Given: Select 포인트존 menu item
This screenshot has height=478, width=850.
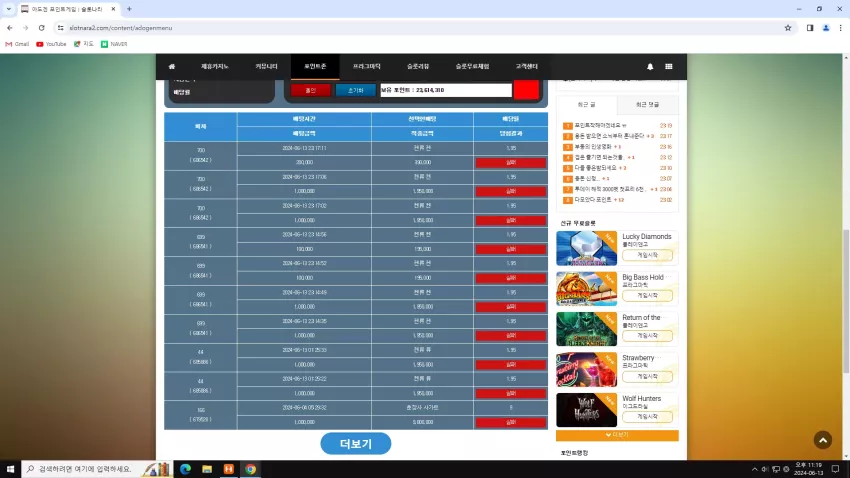Looking at the screenshot, I should tap(315, 67).
